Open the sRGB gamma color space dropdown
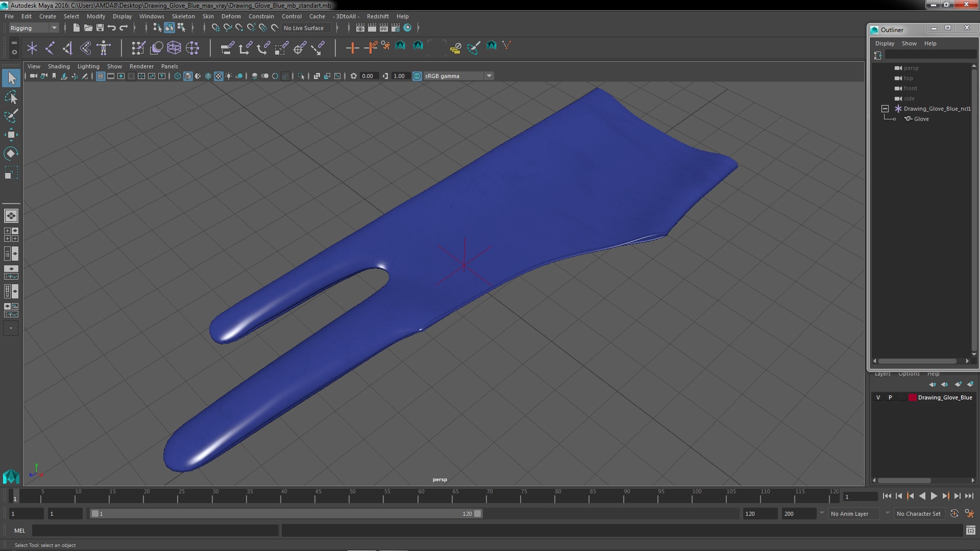 [x=458, y=76]
